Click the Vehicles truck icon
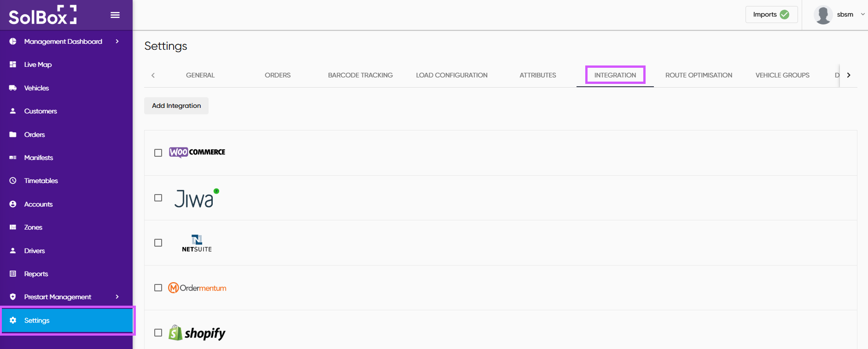Image resolution: width=868 pixels, height=349 pixels. click(x=13, y=88)
